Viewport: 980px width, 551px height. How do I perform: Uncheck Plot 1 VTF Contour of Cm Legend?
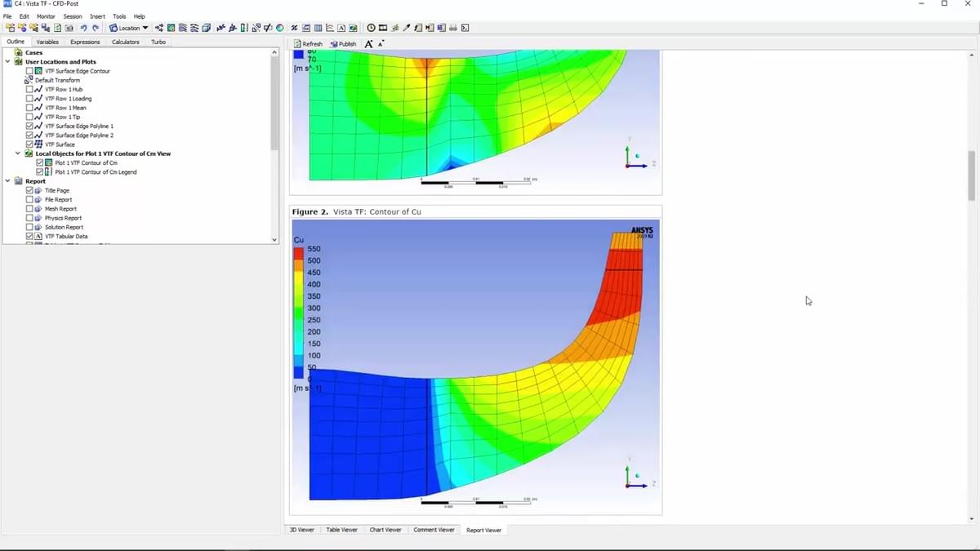[x=39, y=172]
